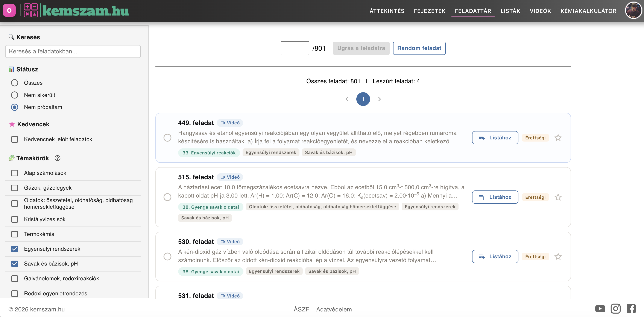The image size is (644, 317).
Task: Click the Random feladat button
Action: click(x=419, y=48)
